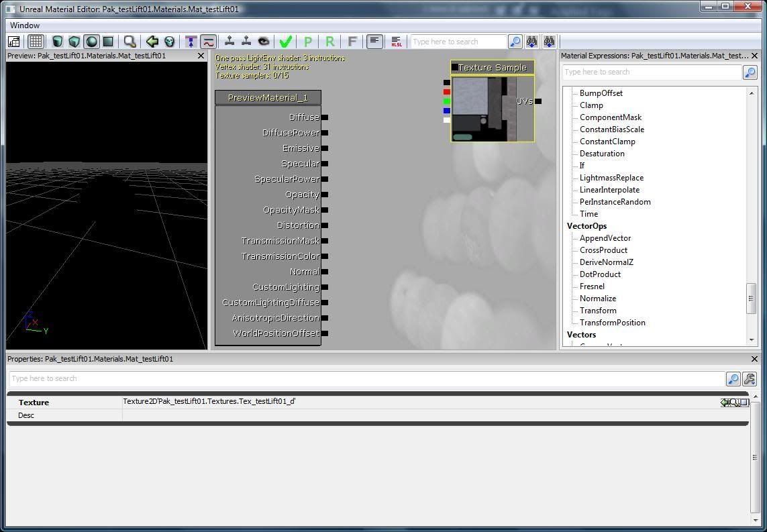Click the Diffuse input connector
This screenshot has height=532, width=767.
(x=325, y=117)
